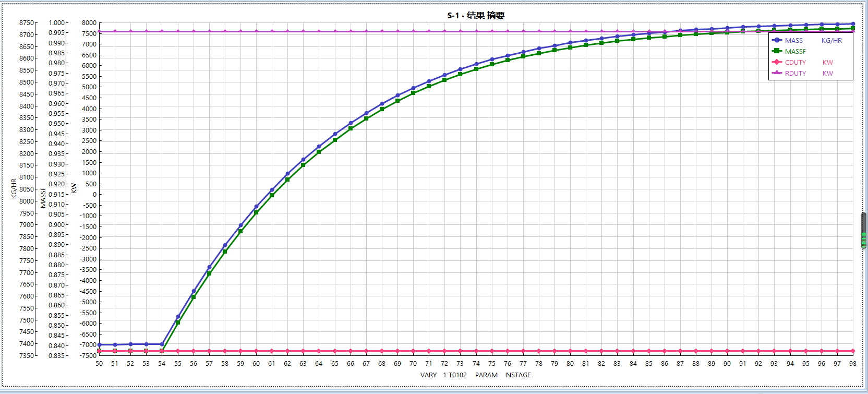Click the blue MASS legend marker
Image resolution: width=868 pixels, height=394 pixels.
777,40
